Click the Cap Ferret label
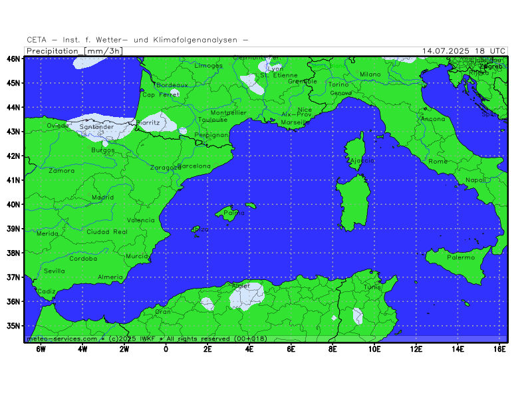 161,94
